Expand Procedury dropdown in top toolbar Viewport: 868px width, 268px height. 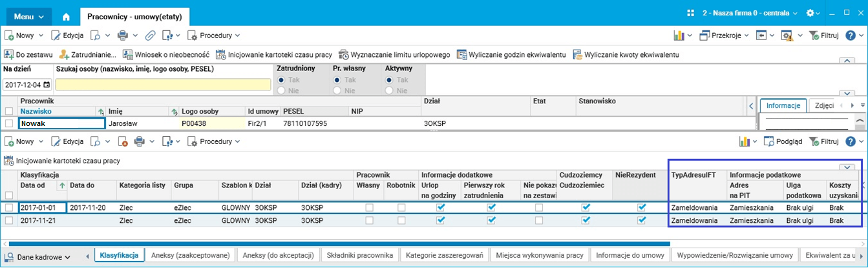pyautogui.click(x=238, y=36)
